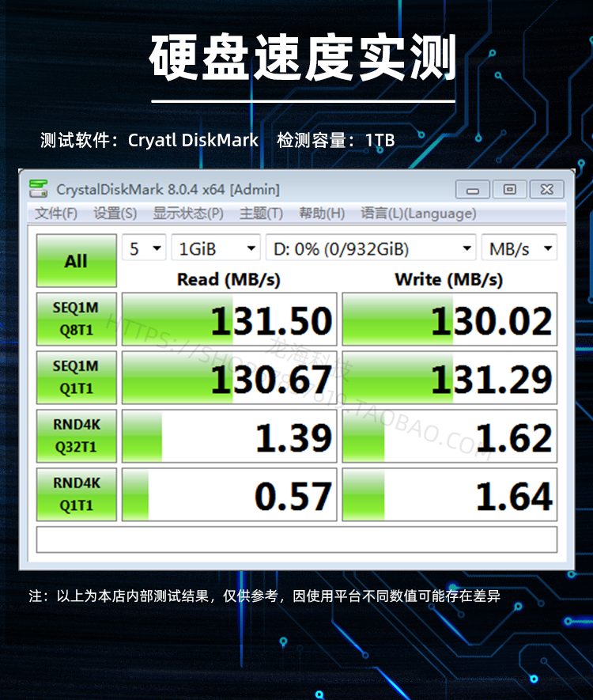This screenshot has width=593, height=700.
Task: Run all benchmarks with the All button
Action: point(77,261)
